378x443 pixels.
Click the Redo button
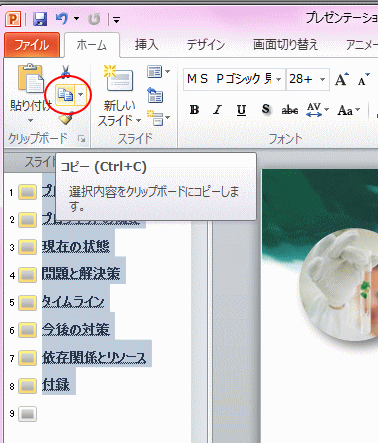click(94, 19)
